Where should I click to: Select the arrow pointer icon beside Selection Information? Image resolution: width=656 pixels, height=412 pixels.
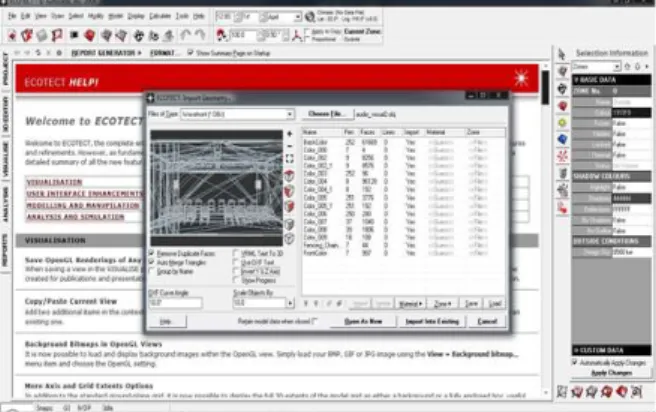[x=562, y=54]
